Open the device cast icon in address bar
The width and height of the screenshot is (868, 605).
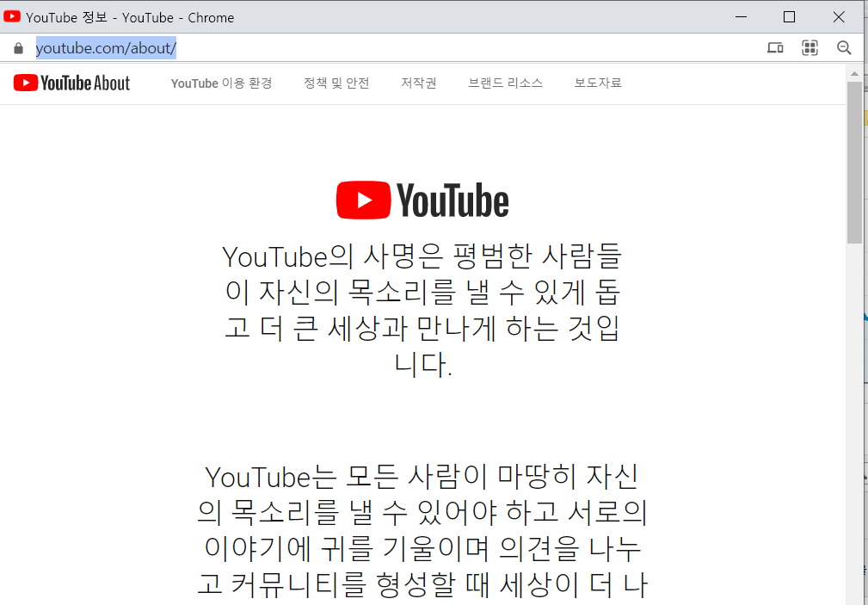[775, 47]
